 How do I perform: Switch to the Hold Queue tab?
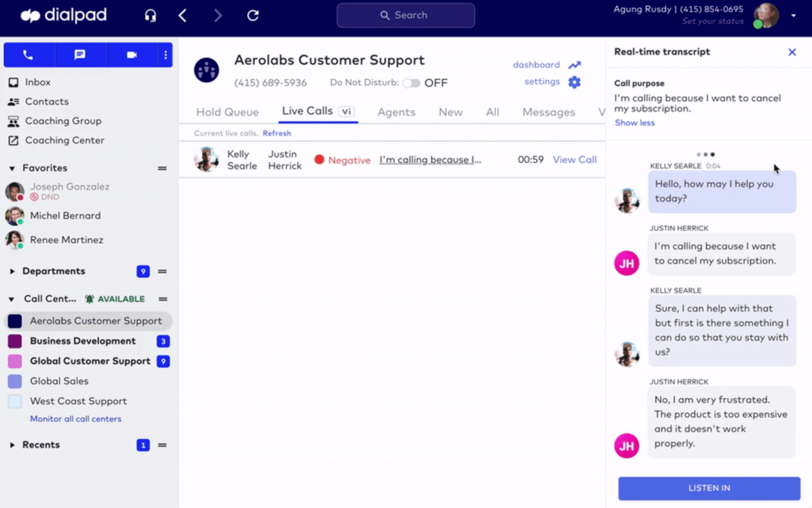(227, 112)
